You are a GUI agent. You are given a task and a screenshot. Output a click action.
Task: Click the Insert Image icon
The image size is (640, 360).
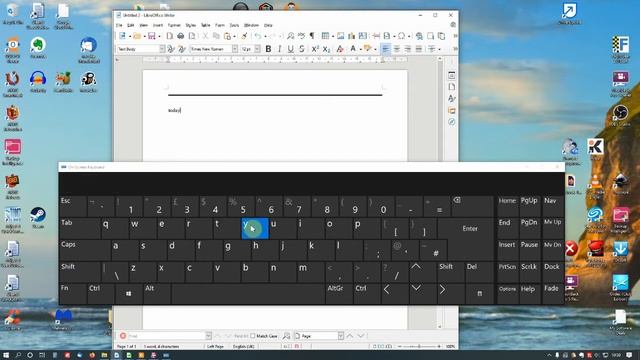point(340,36)
